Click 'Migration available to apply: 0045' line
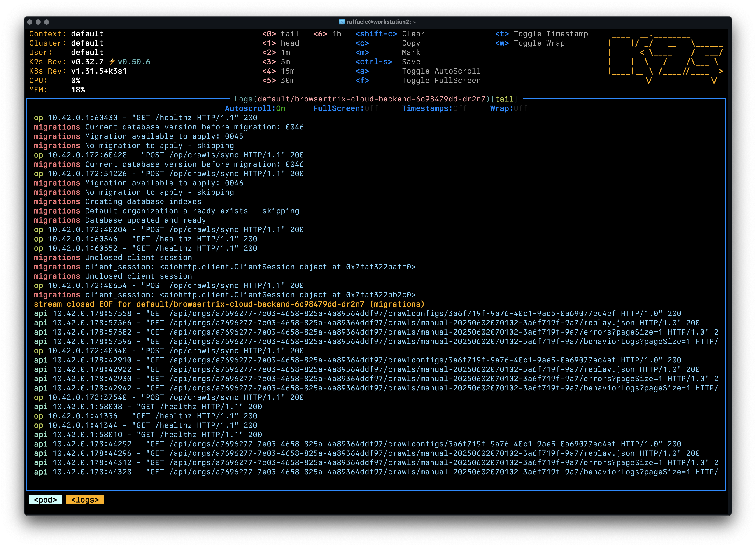Viewport: 756px width, 547px height. pyautogui.click(x=138, y=136)
